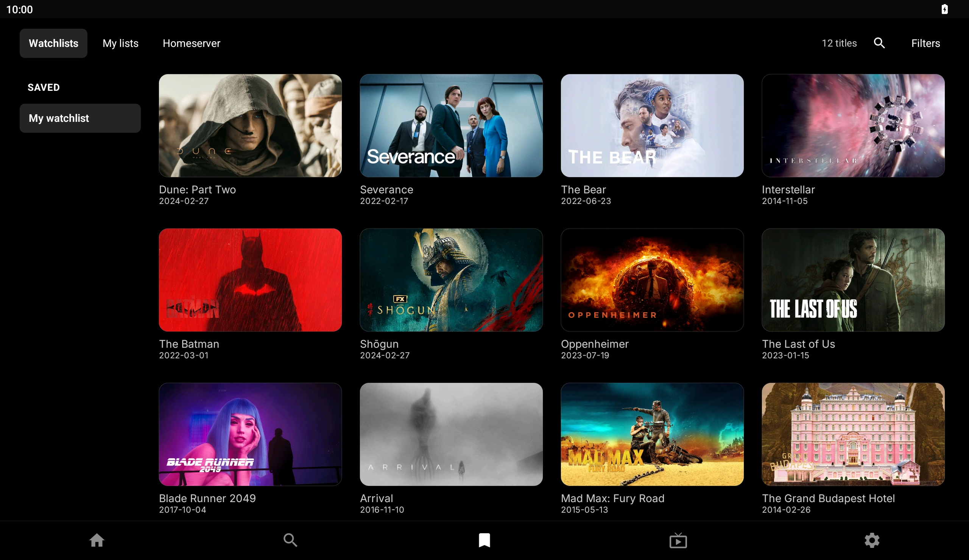Open the Filters button
The height and width of the screenshot is (560, 969).
[925, 44]
